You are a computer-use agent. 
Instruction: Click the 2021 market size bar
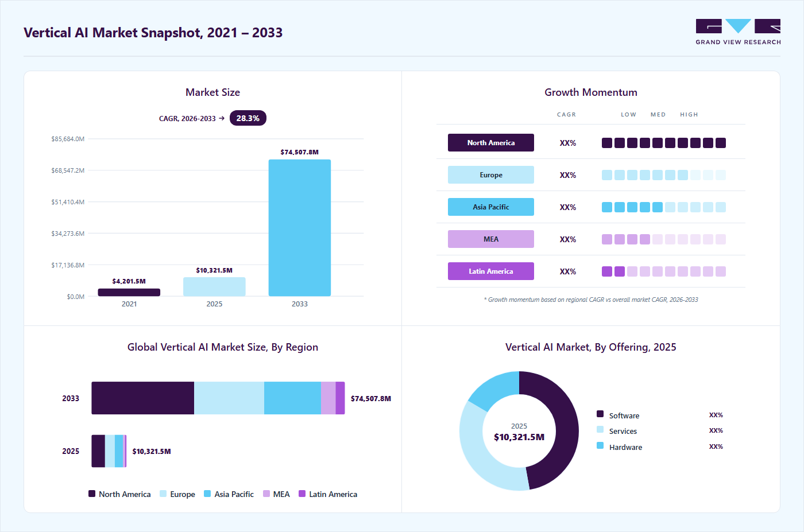point(129,292)
